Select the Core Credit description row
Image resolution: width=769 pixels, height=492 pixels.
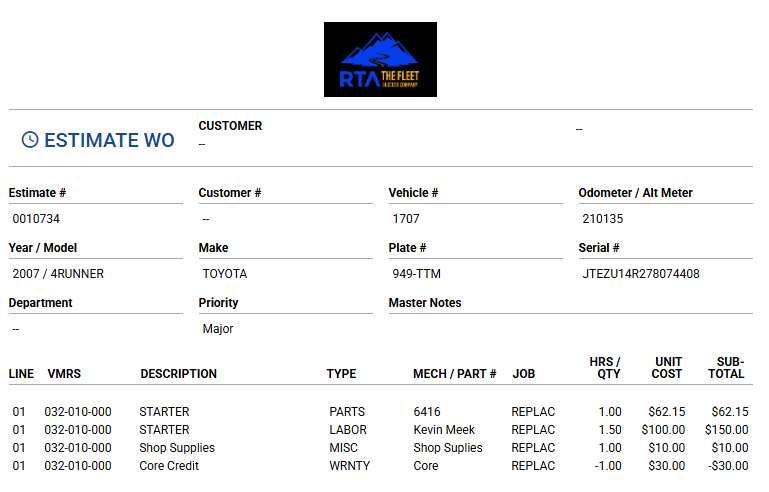point(169,466)
